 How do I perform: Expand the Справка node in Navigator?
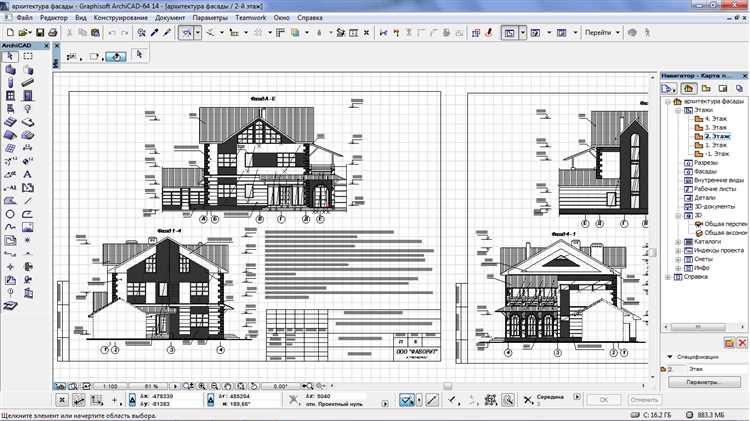click(668, 277)
